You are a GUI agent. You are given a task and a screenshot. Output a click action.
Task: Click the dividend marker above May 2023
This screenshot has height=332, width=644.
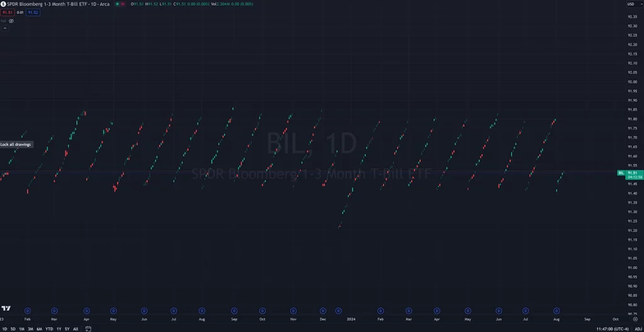113,311
